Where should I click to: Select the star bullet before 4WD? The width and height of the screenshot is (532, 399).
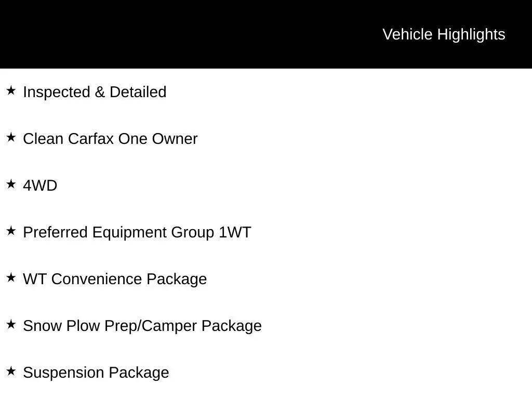(x=11, y=184)
